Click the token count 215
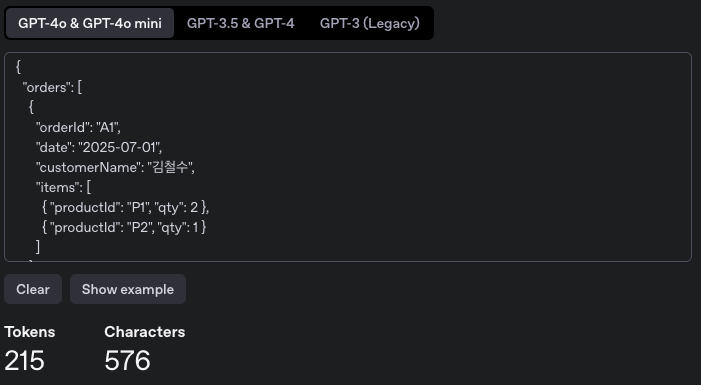 25,360
